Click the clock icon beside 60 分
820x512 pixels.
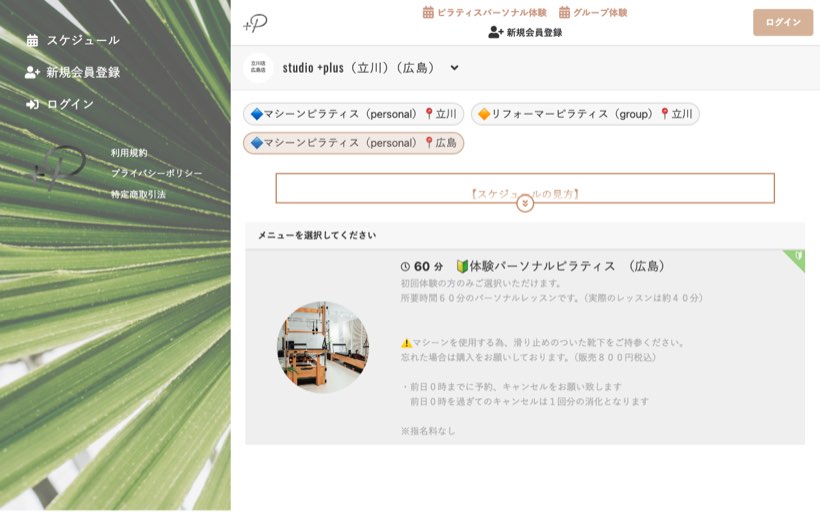pyautogui.click(x=405, y=267)
